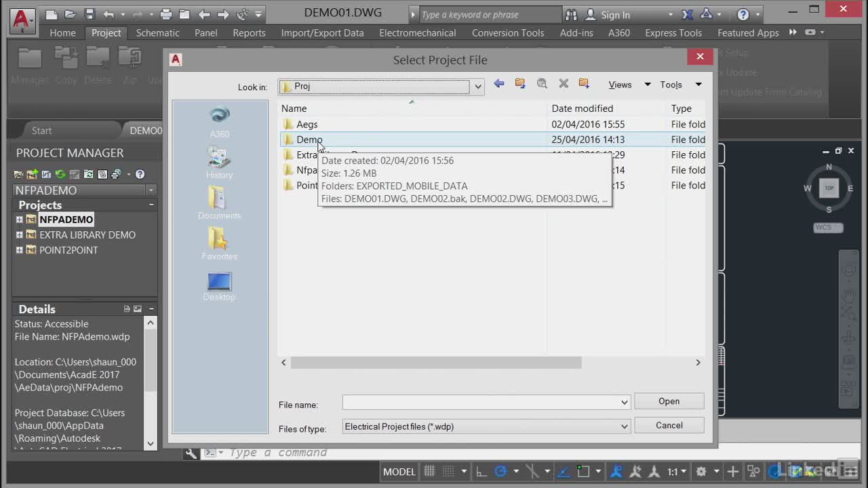Toggle annotation visibility in status bar
Viewport: 868px width, 488px height.
point(616,472)
